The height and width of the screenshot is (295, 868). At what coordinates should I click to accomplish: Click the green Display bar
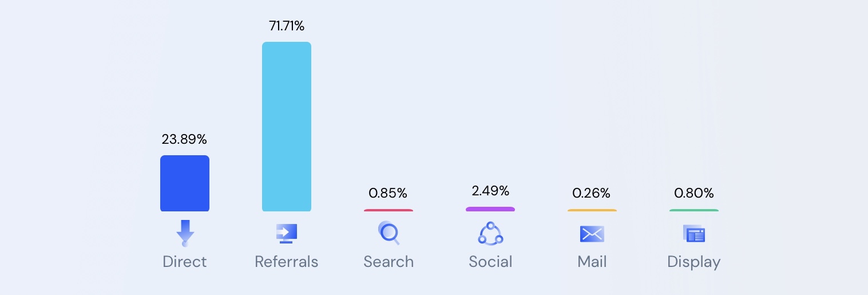tap(694, 210)
